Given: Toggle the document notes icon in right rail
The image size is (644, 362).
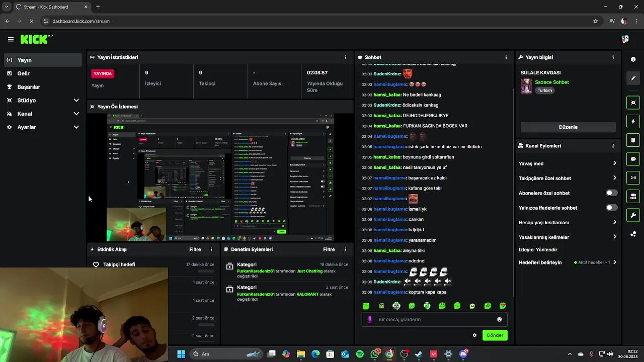Looking at the screenshot, I should click(633, 140).
